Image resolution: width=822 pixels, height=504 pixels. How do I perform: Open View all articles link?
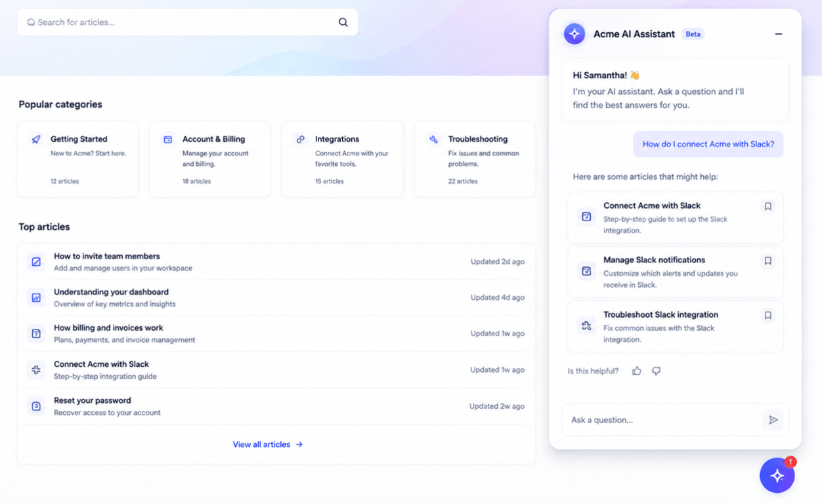click(x=268, y=445)
